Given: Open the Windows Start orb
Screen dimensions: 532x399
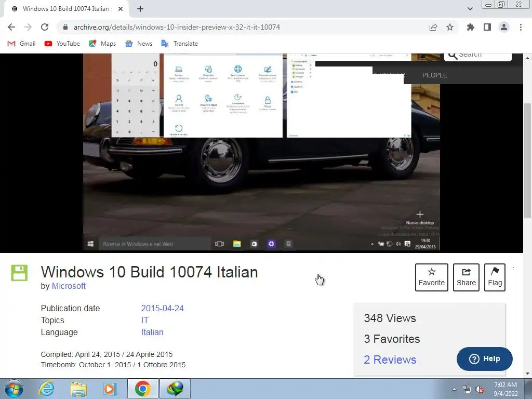Looking at the screenshot, I should pyautogui.click(x=14, y=389).
